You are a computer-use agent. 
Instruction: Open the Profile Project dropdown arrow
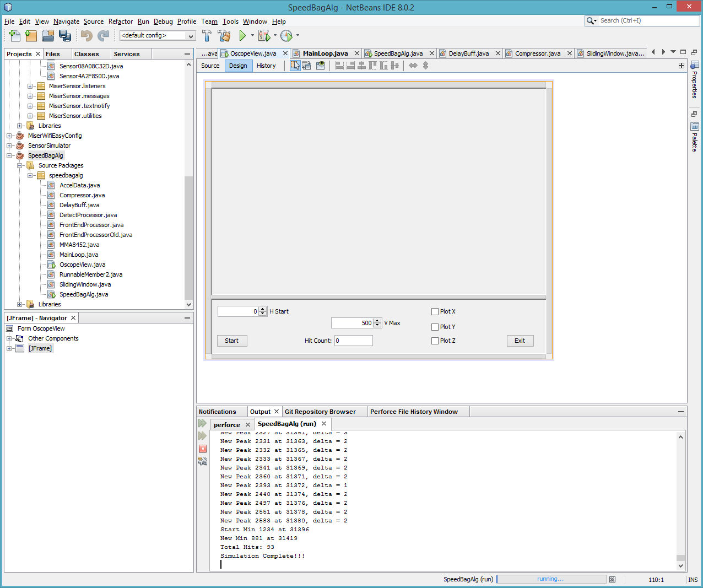pos(298,36)
